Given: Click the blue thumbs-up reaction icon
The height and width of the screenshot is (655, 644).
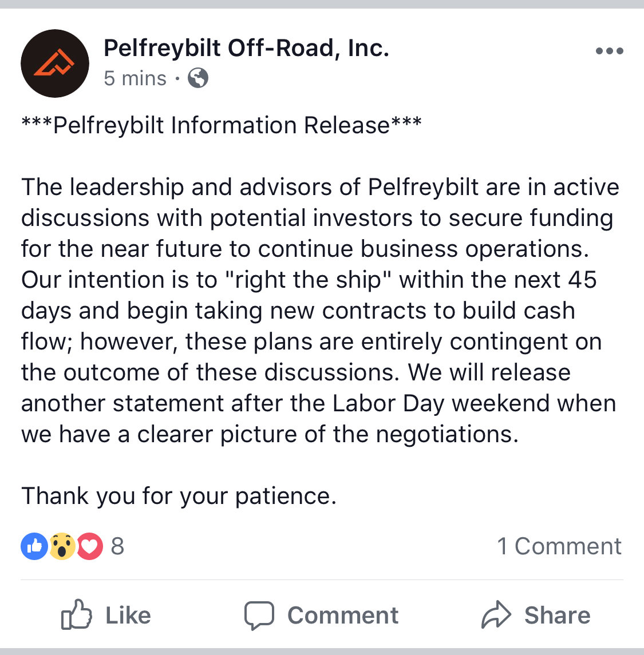Looking at the screenshot, I should [x=34, y=546].
